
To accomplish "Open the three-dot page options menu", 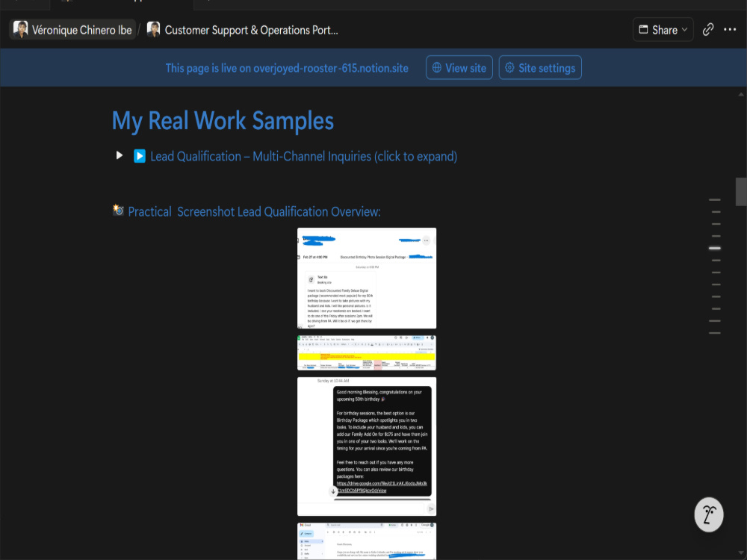I will coord(730,30).
